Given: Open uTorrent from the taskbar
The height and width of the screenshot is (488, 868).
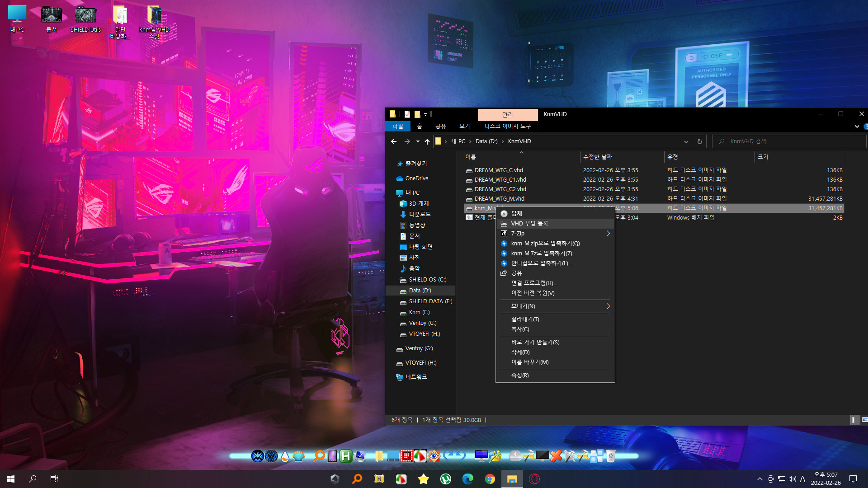Looking at the screenshot, I should click(446, 479).
